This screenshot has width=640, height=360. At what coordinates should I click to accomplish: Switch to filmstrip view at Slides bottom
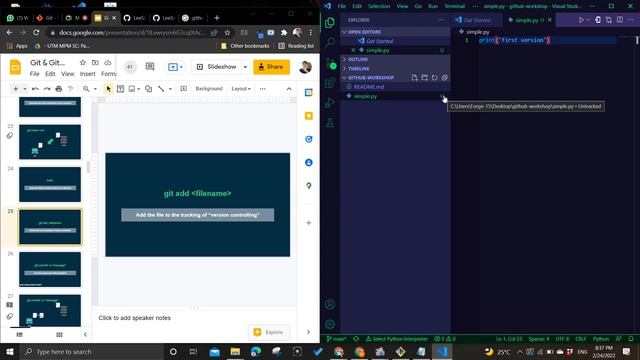tap(19, 335)
